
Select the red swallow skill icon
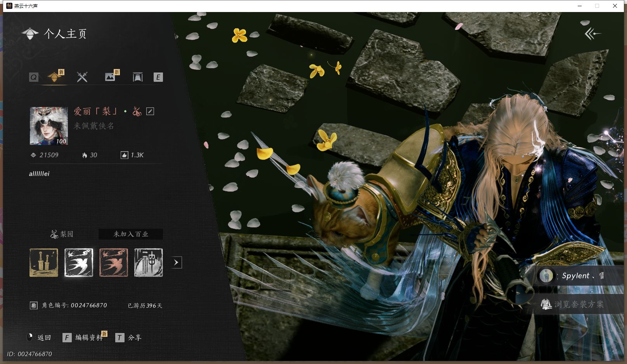point(114,263)
